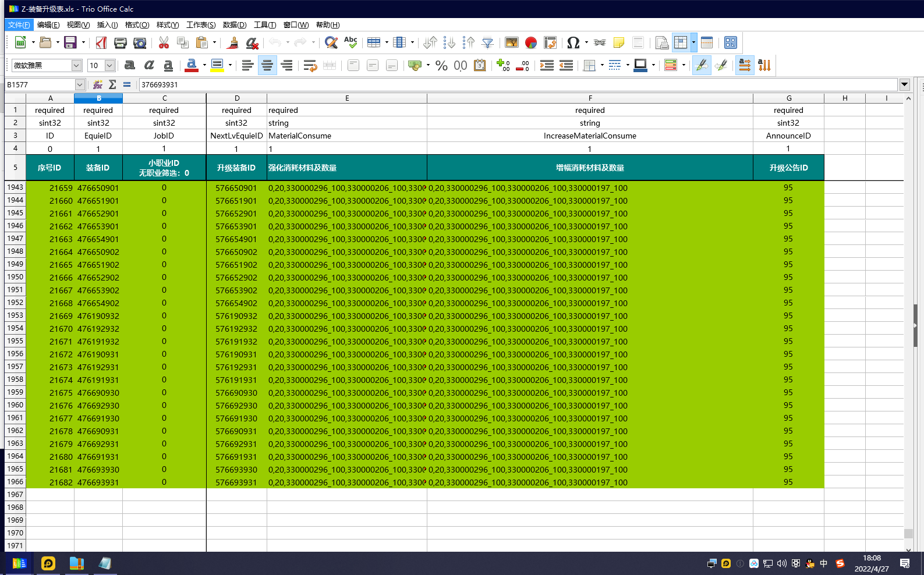Increase cell indent
Screen dimensions: 924x575
pyautogui.click(x=547, y=65)
